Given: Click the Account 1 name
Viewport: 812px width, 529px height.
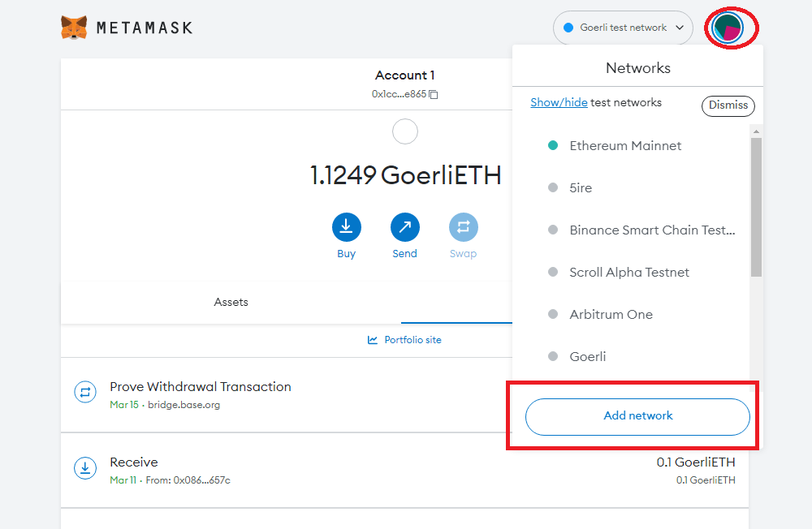Looking at the screenshot, I should (x=405, y=75).
